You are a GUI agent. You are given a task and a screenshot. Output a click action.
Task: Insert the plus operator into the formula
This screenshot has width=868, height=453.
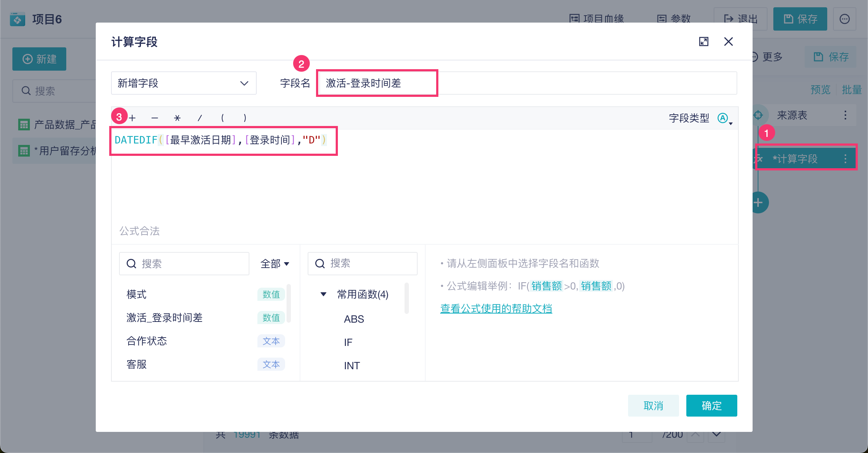tap(132, 118)
